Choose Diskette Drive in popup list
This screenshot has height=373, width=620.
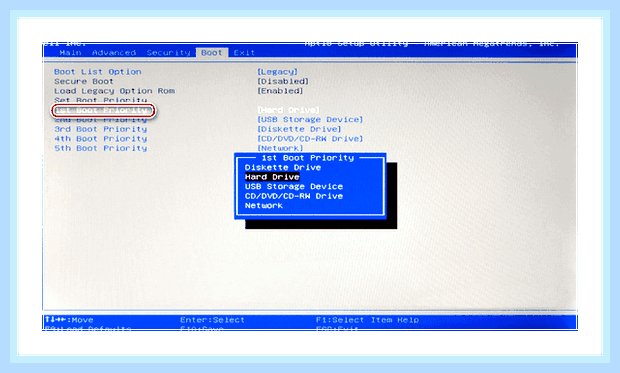pyautogui.click(x=283, y=167)
